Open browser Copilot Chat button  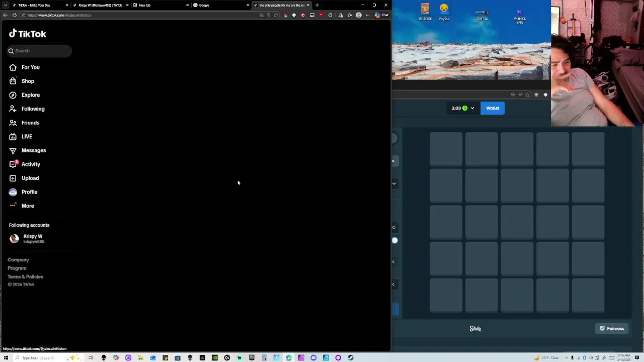coord(381,15)
